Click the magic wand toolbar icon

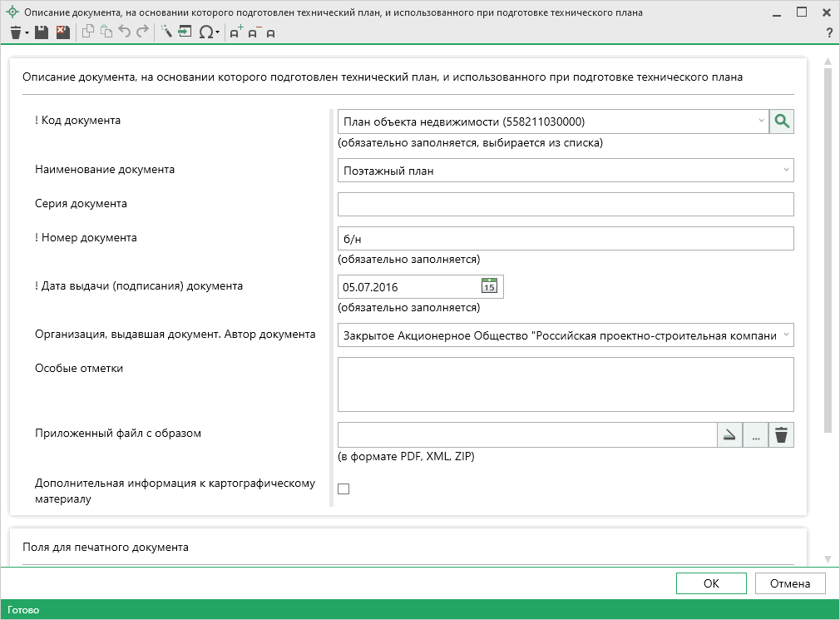pyautogui.click(x=166, y=32)
